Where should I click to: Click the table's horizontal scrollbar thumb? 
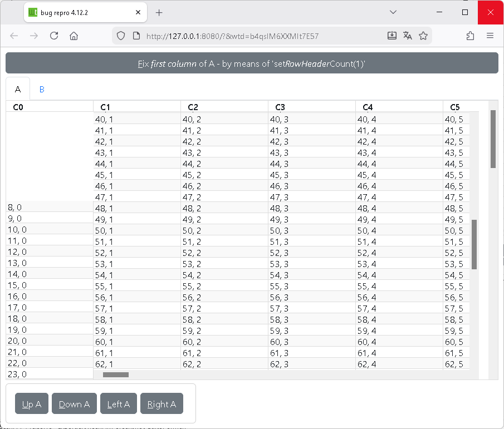click(x=116, y=374)
